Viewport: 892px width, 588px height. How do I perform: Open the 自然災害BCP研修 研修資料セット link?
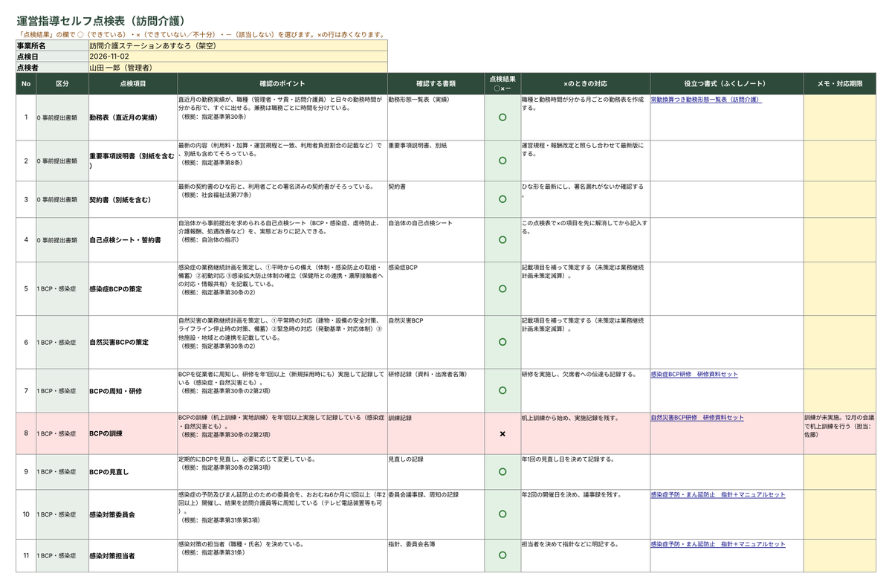coord(697,418)
